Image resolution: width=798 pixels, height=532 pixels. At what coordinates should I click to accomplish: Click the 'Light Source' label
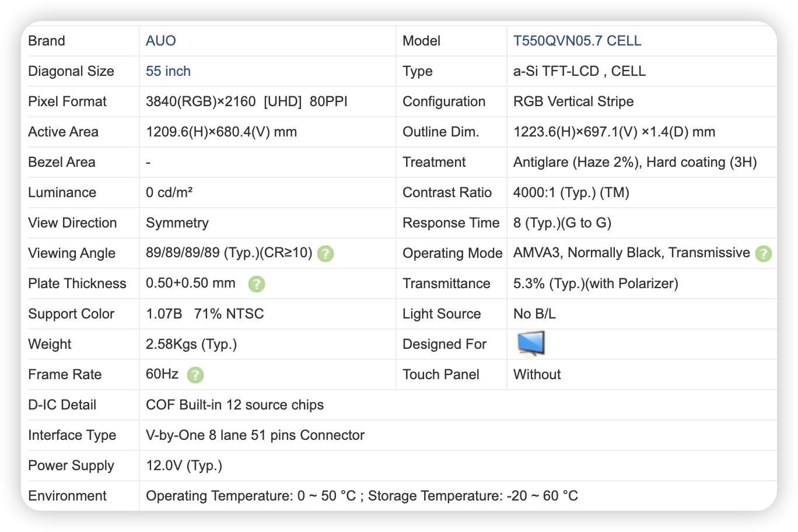[x=442, y=314]
